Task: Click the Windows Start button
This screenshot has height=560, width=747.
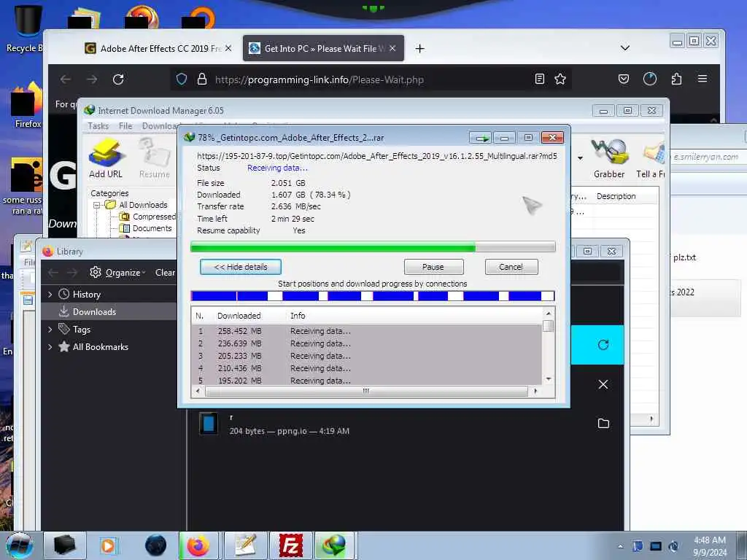Action: 19,545
